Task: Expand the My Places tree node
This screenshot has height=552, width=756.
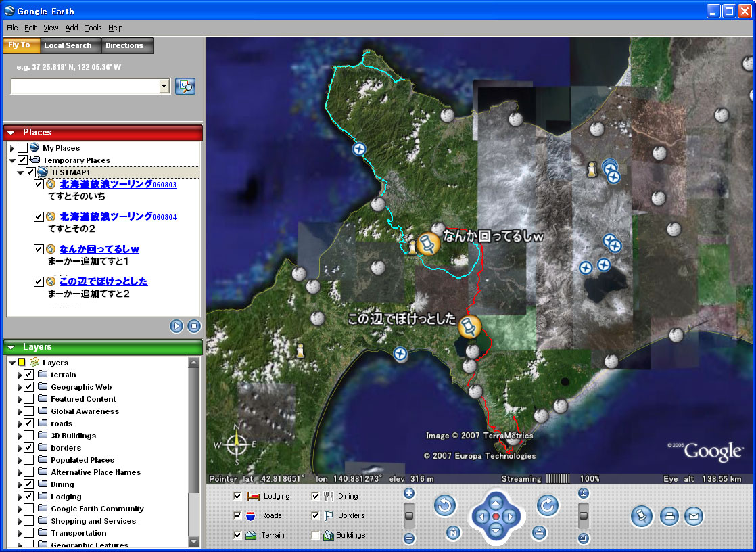Action: pos(12,148)
